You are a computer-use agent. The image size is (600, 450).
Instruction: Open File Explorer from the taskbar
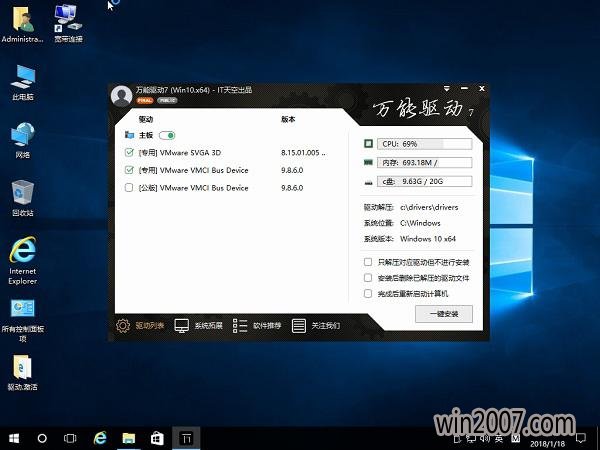[x=129, y=438]
